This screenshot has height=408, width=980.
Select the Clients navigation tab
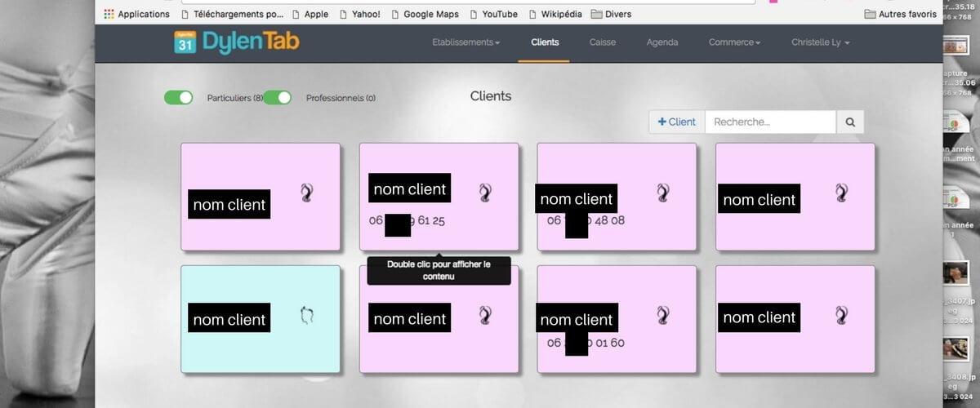point(544,42)
